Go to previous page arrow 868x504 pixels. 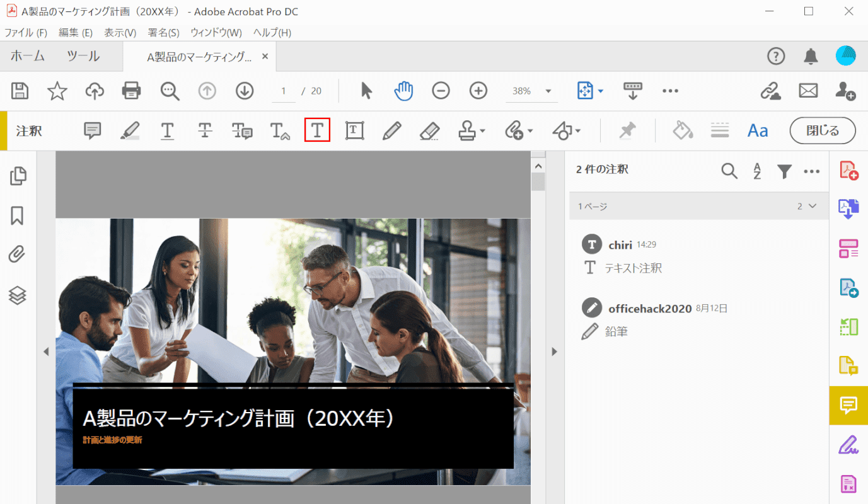(207, 91)
